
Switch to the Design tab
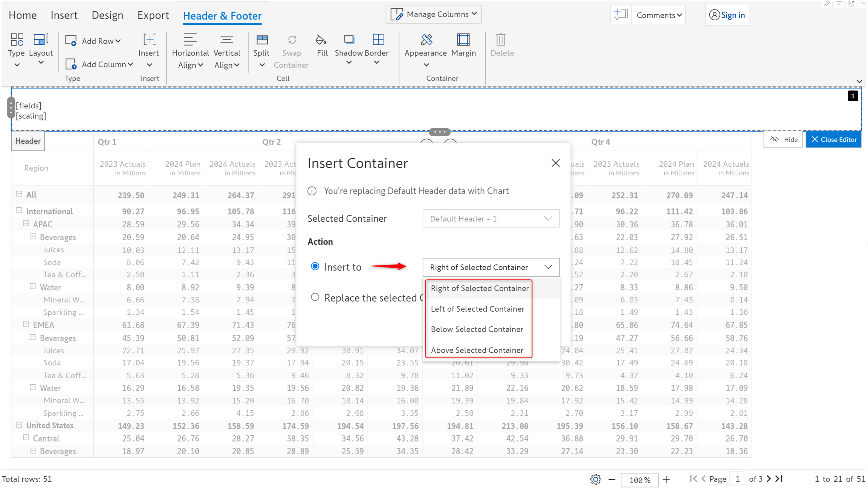point(107,15)
